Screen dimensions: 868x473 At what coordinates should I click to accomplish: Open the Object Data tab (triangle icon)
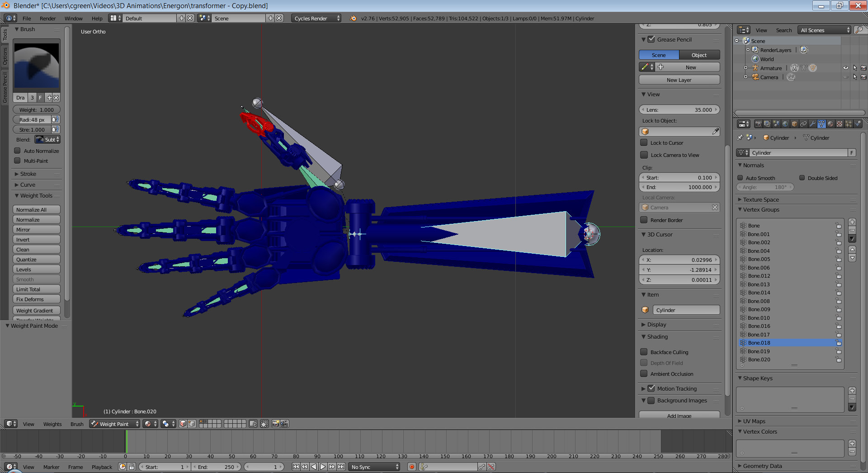coord(821,124)
